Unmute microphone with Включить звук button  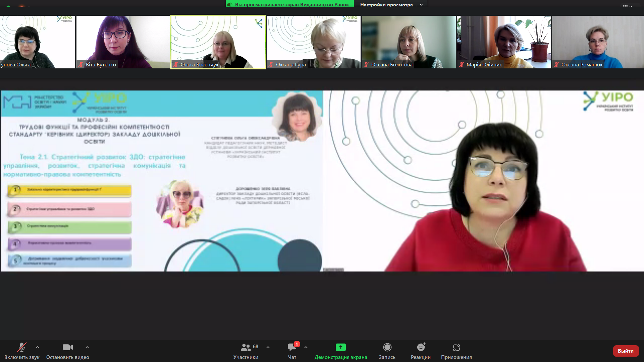[22, 351]
